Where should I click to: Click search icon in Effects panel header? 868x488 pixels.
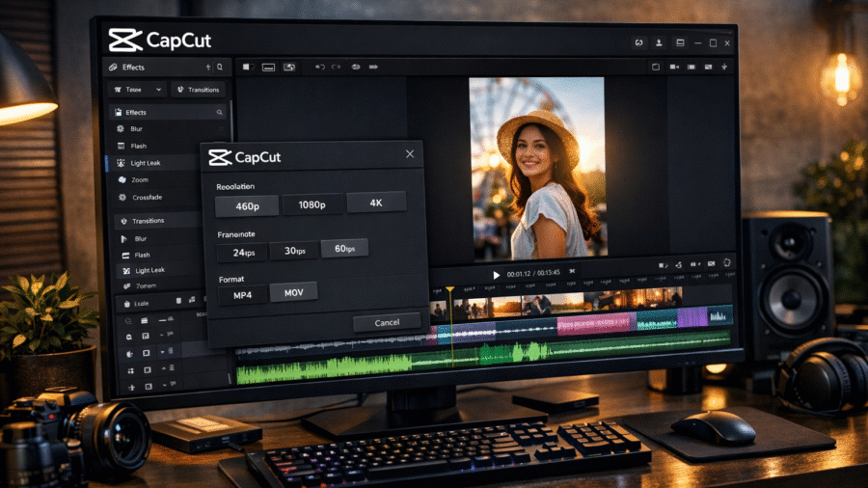pos(220,67)
